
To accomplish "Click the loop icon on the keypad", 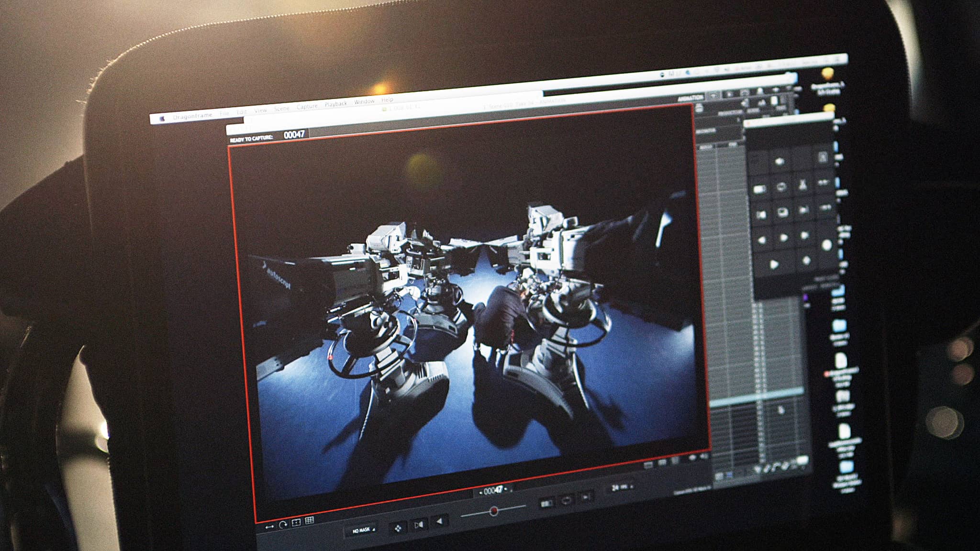I will (x=781, y=187).
